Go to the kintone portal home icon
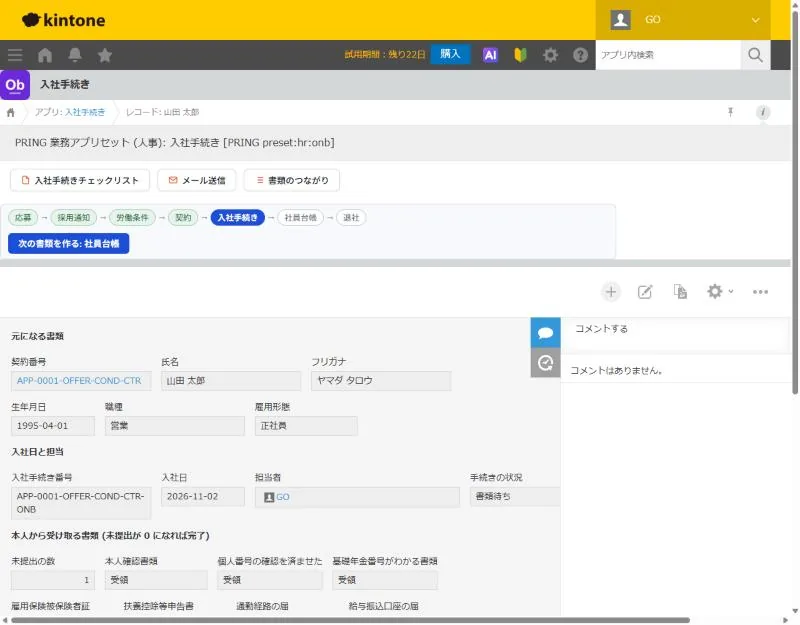The height and width of the screenshot is (625, 800). pos(45,55)
